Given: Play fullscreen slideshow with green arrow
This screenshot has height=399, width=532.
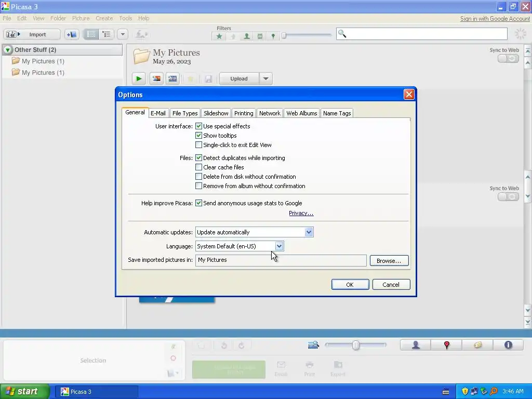Looking at the screenshot, I should tap(139, 79).
